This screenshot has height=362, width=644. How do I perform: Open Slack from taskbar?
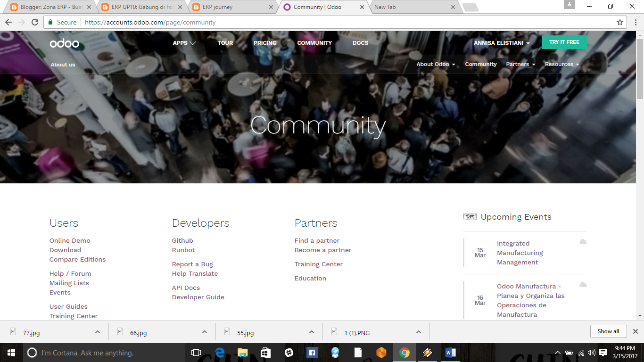[x=289, y=353]
